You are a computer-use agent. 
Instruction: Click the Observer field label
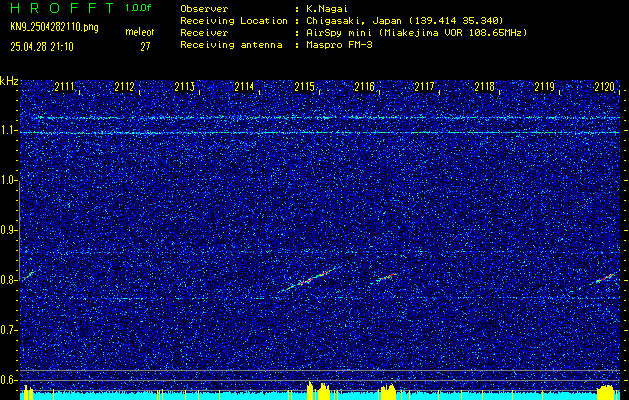pyautogui.click(x=204, y=9)
